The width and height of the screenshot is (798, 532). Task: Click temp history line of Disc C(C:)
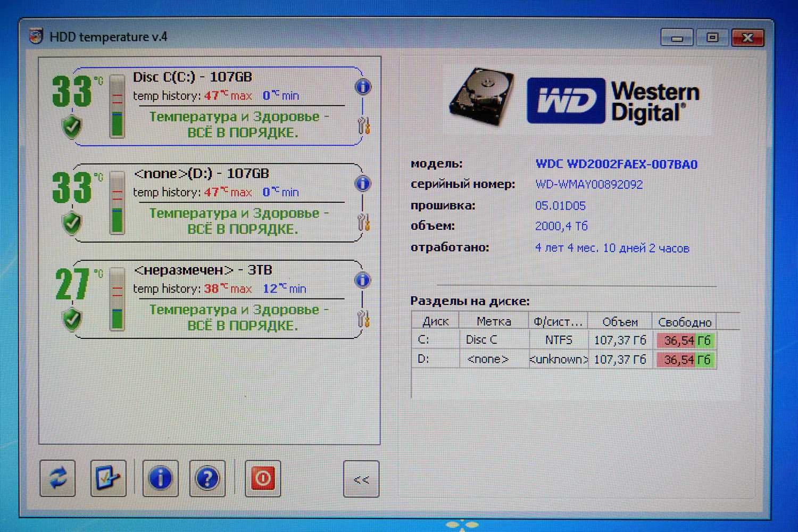pos(216,96)
